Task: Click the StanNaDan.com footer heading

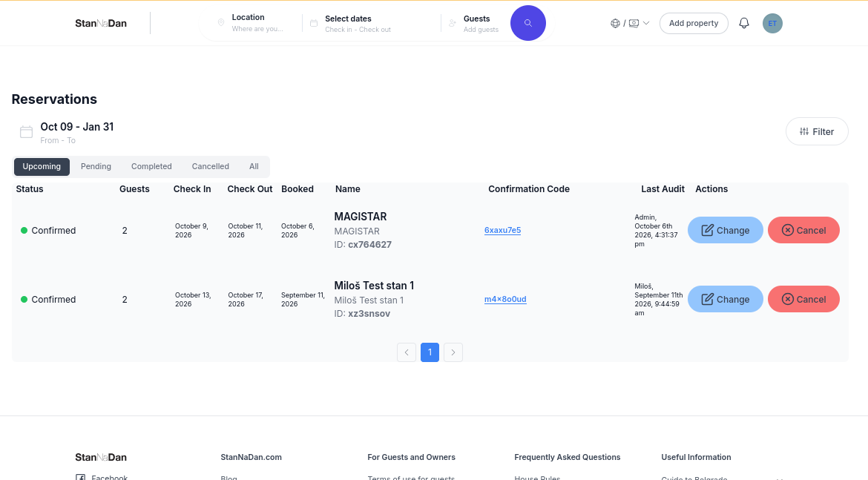Action: (251, 457)
